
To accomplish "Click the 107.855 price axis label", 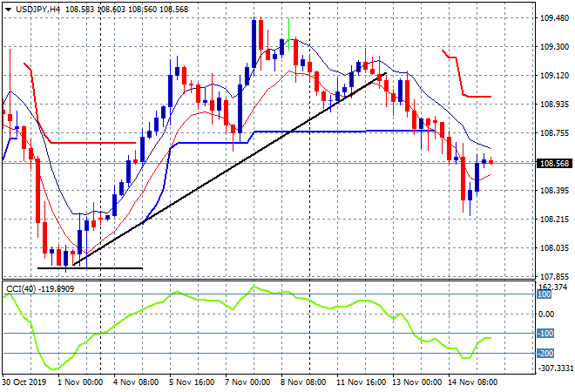I will click(x=554, y=276).
